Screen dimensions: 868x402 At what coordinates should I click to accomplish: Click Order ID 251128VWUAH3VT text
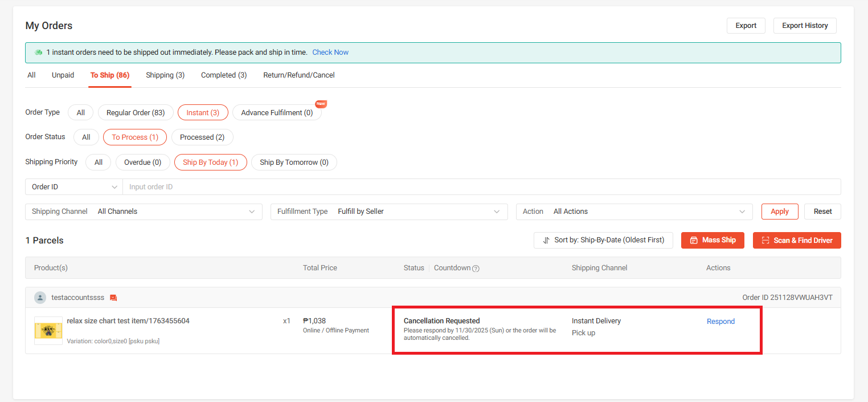788,298
